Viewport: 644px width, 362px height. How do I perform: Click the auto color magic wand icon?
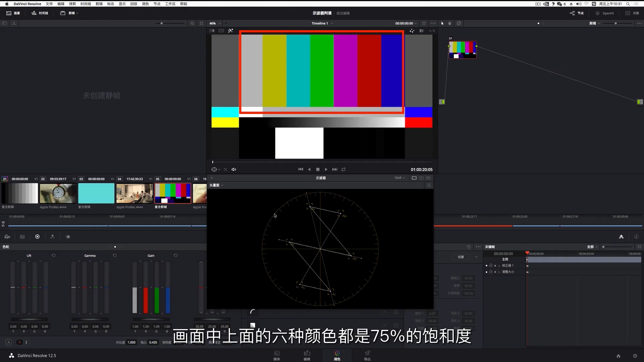(x=231, y=31)
